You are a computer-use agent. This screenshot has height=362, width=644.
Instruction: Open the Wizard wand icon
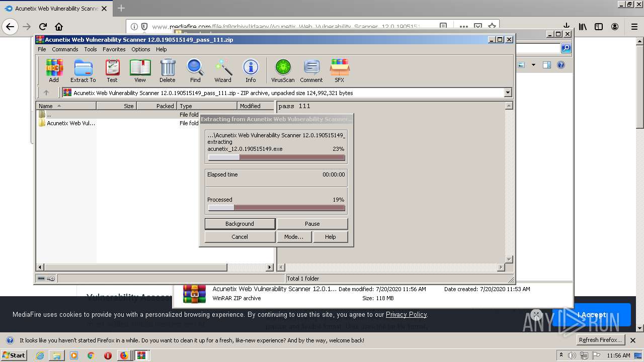pos(223,70)
